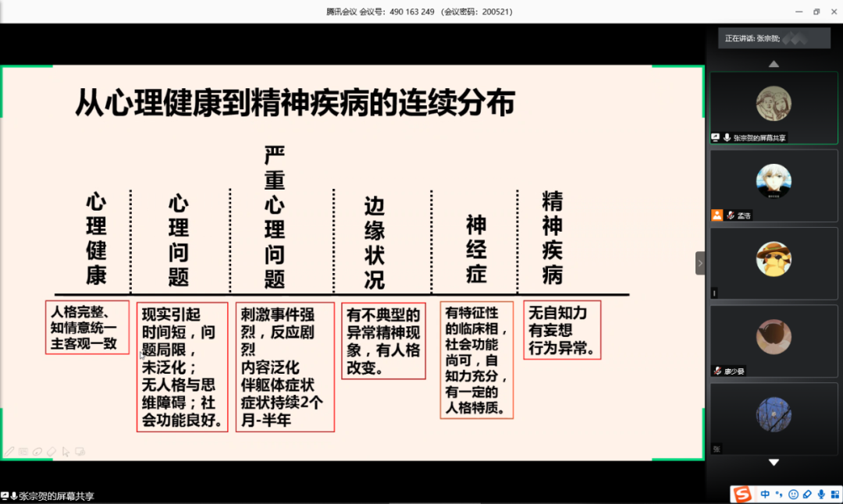Click the save screenshot annotation icon
Viewport: 843px width, 504px height.
pyautogui.click(x=80, y=452)
